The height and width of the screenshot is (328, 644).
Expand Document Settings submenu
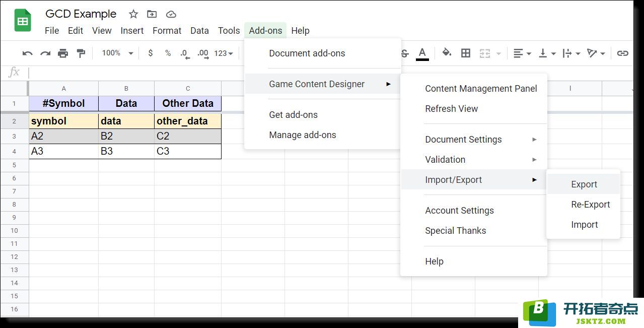pos(474,140)
